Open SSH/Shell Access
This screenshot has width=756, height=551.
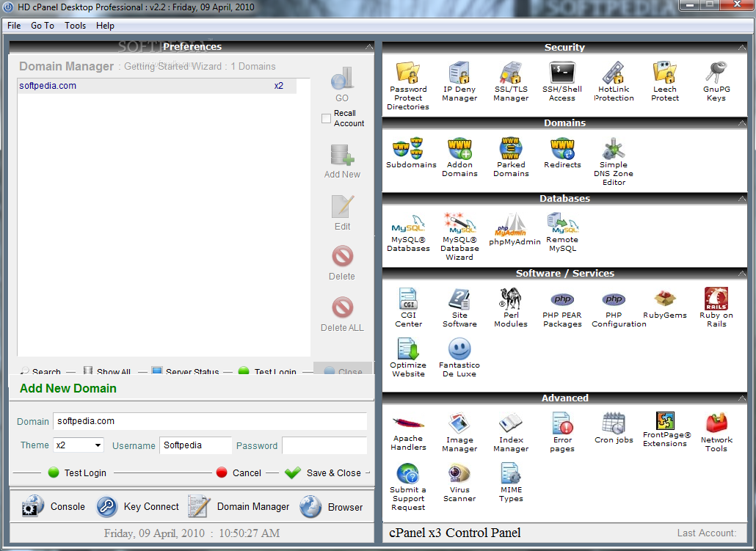pos(562,81)
